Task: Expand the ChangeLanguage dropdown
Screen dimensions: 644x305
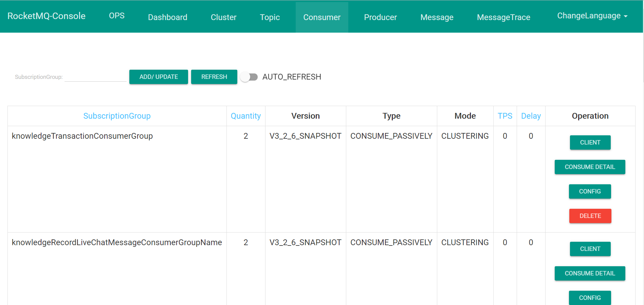Action: coord(592,16)
